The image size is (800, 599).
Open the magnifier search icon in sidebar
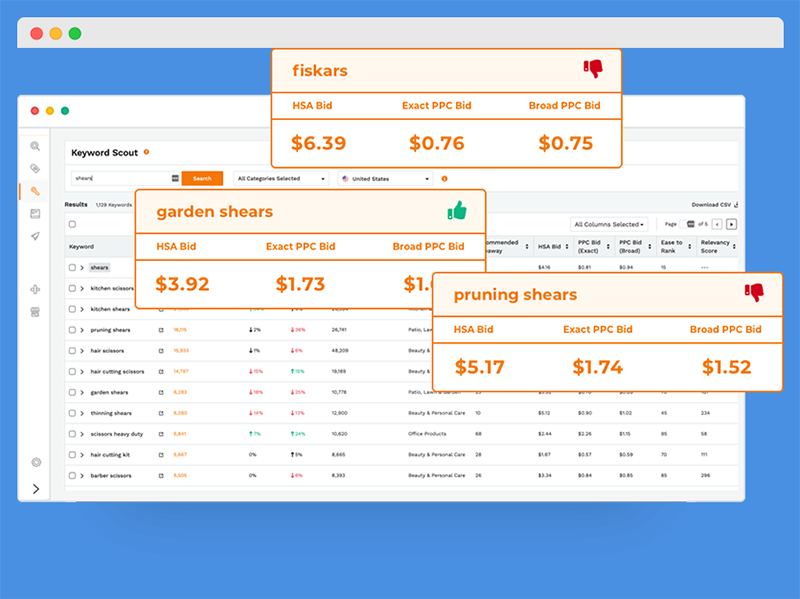35,146
